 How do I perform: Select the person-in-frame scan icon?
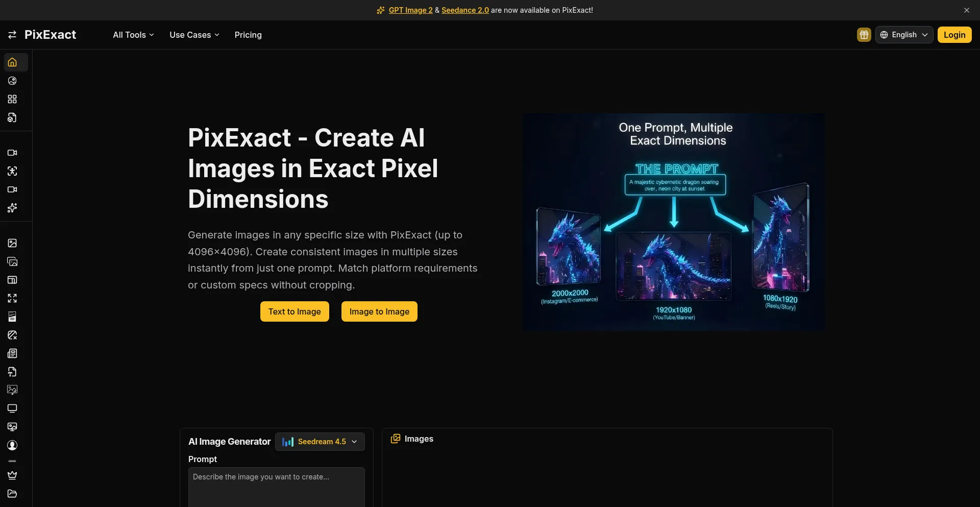click(12, 171)
